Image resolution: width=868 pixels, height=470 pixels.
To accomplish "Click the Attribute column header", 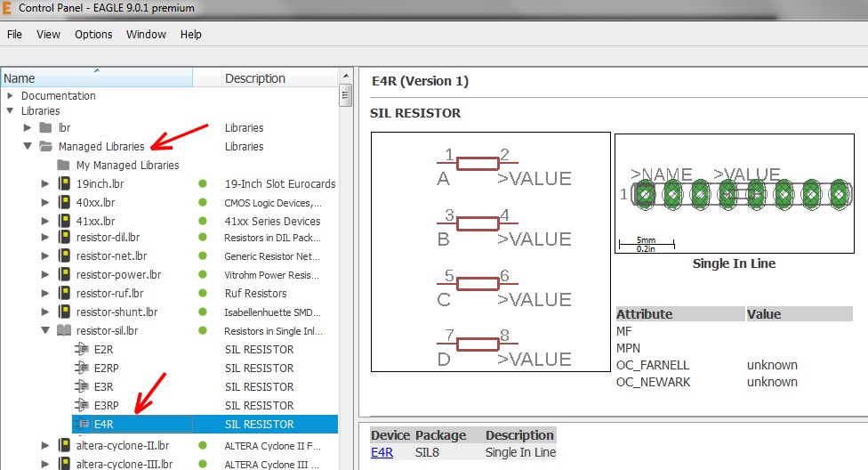I will coord(680,313).
